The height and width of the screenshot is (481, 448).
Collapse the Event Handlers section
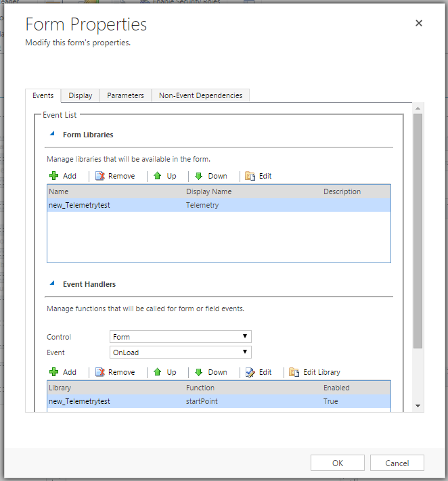point(52,283)
